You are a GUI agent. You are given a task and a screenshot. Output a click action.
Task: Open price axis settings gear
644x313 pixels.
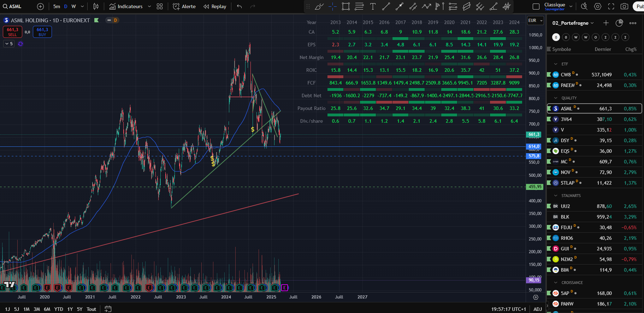click(x=536, y=297)
